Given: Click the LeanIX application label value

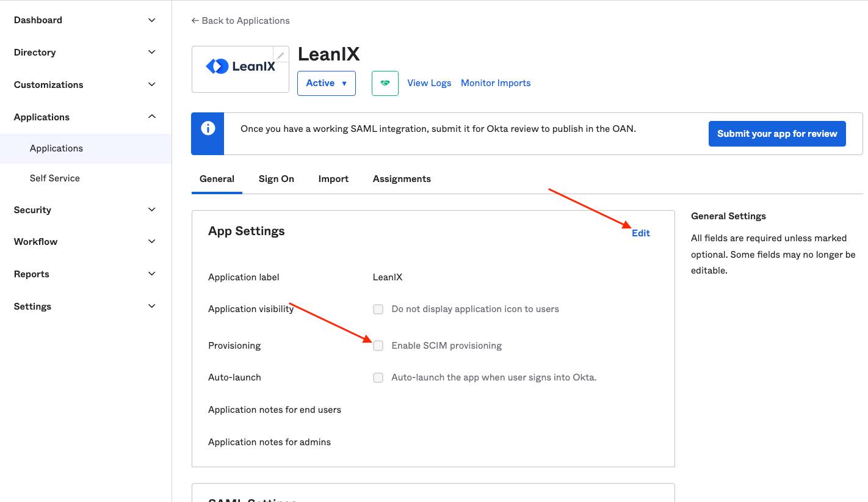Looking at the screenshot, I should click(x=388, y=277).
